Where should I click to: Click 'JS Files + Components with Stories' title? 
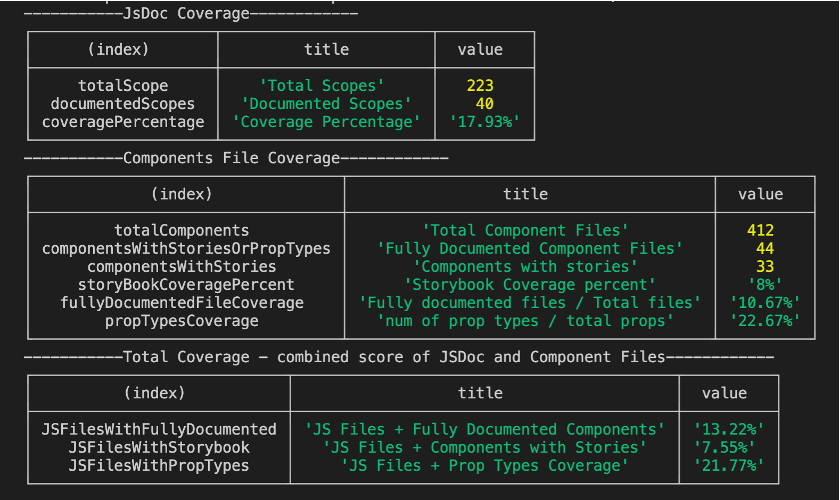pos(485,447)
